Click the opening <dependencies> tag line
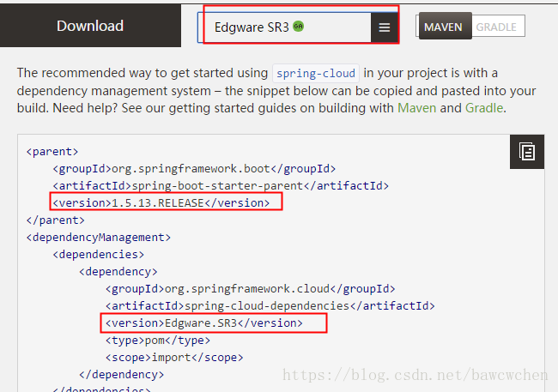 pos(99,255)
